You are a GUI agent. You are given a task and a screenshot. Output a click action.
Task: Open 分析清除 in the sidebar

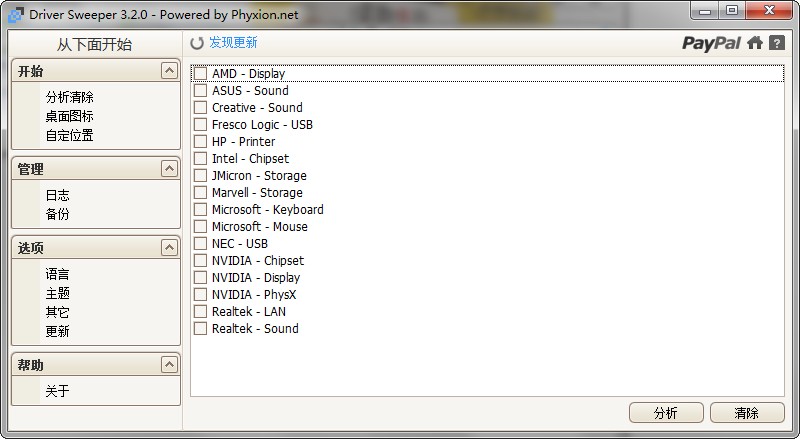click(69, 97)
